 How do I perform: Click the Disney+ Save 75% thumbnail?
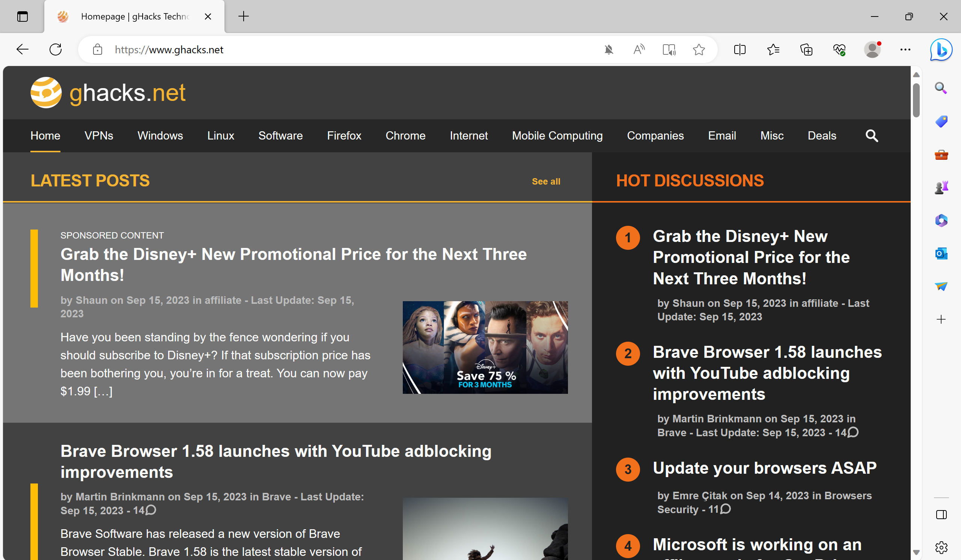coord(485,347)
